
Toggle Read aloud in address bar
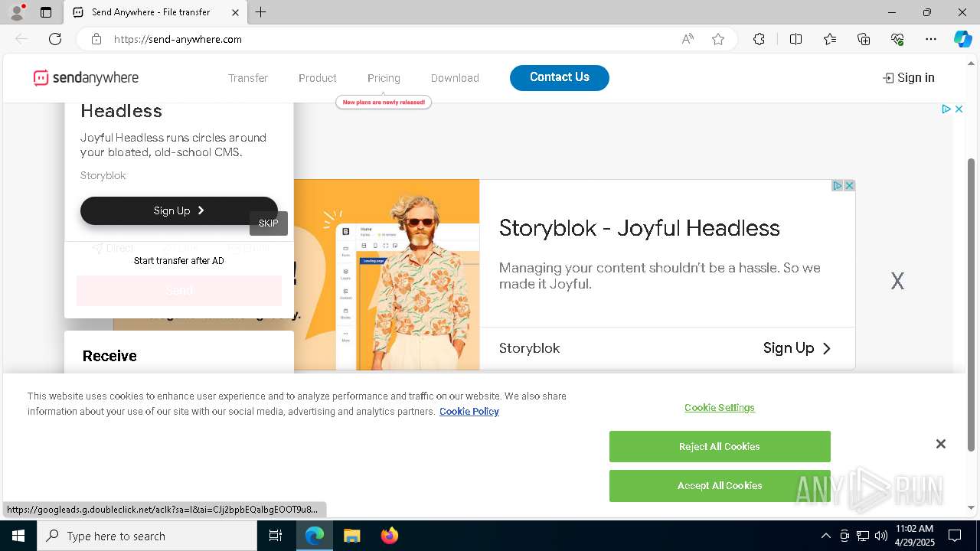pyautogui.click(x=688, y=39)
